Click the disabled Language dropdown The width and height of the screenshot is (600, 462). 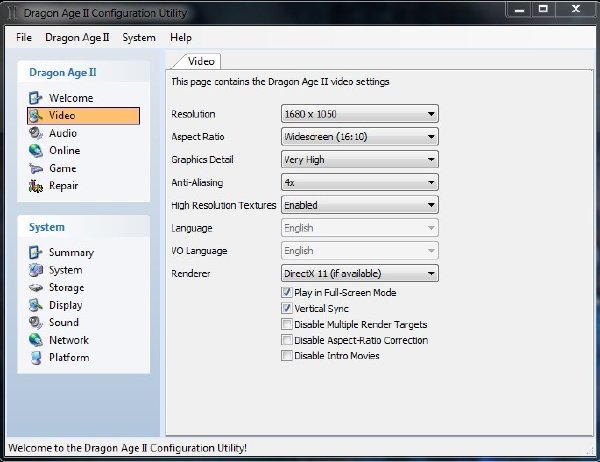[x=360, y=228]
